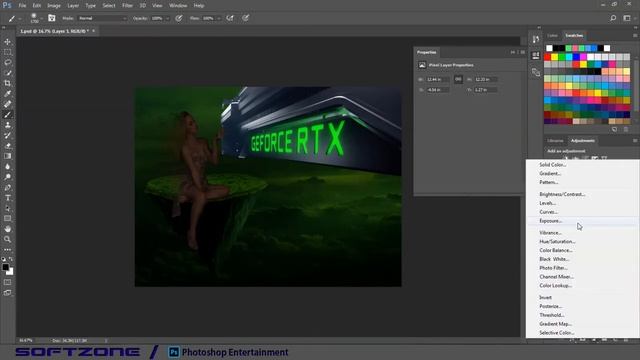Open the History panel icon

coord(536,39)
